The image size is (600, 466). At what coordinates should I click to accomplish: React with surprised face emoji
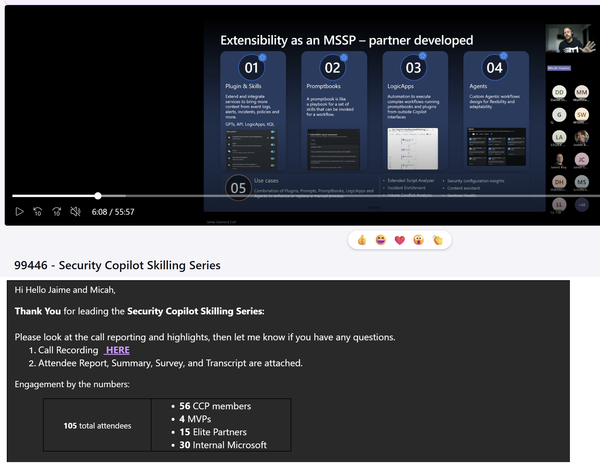pos(419,240)
